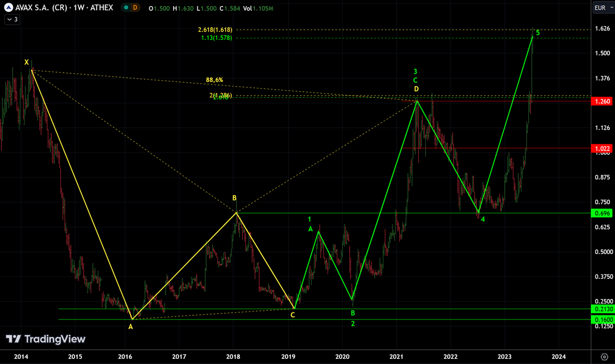Click the green 0.1600 price label
Image resolution: width=615 pixels, height=364 pixels.
tap(602, 319)
